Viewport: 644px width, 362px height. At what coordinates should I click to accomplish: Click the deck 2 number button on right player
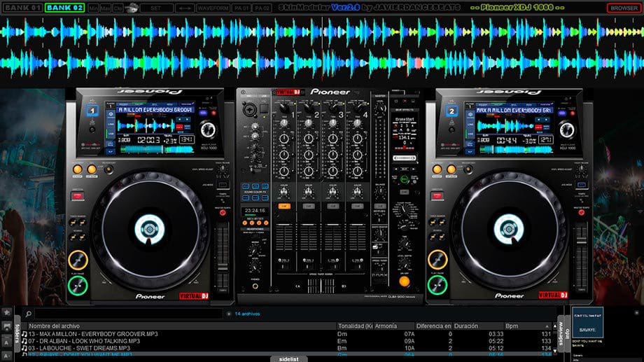(x=451, y=111)
